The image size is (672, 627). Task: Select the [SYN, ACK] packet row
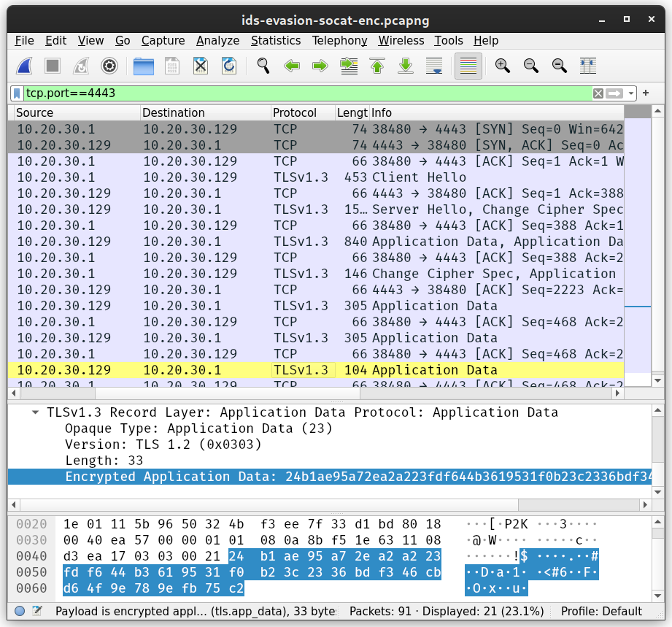point(316,145)
